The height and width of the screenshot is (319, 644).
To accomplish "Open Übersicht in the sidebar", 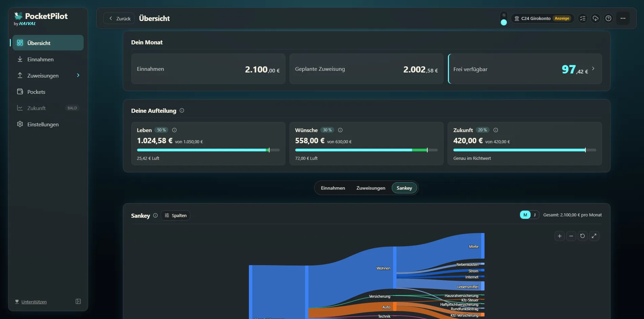I will coord(48,43).
